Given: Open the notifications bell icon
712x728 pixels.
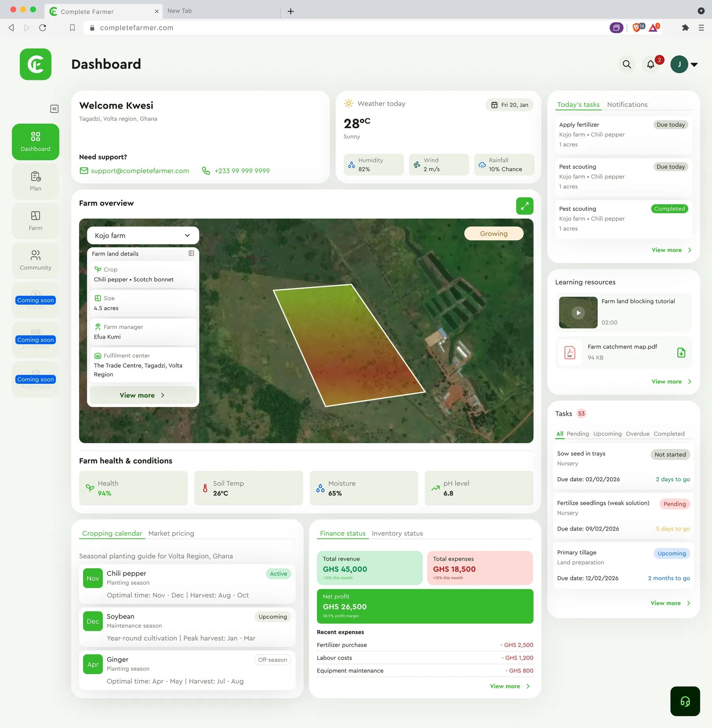Looking at the screenshot, I should click(x=651, y=64).
